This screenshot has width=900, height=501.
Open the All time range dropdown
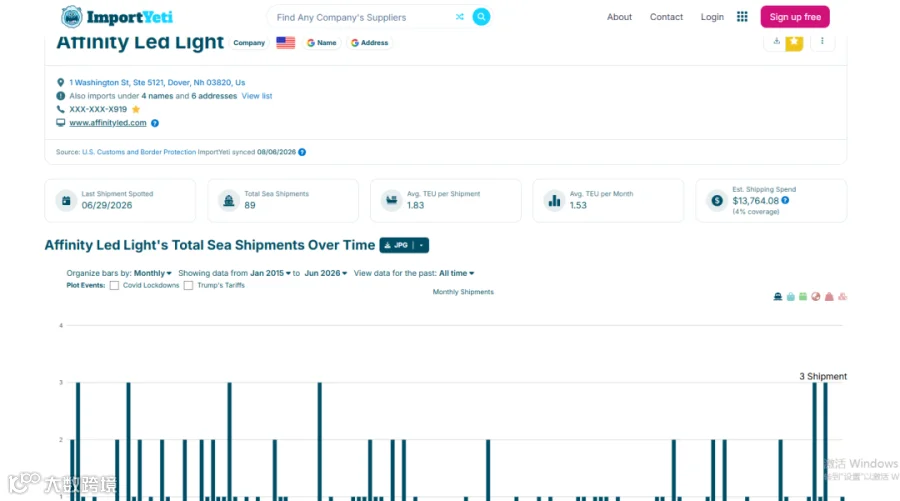[x=456, y=273]
